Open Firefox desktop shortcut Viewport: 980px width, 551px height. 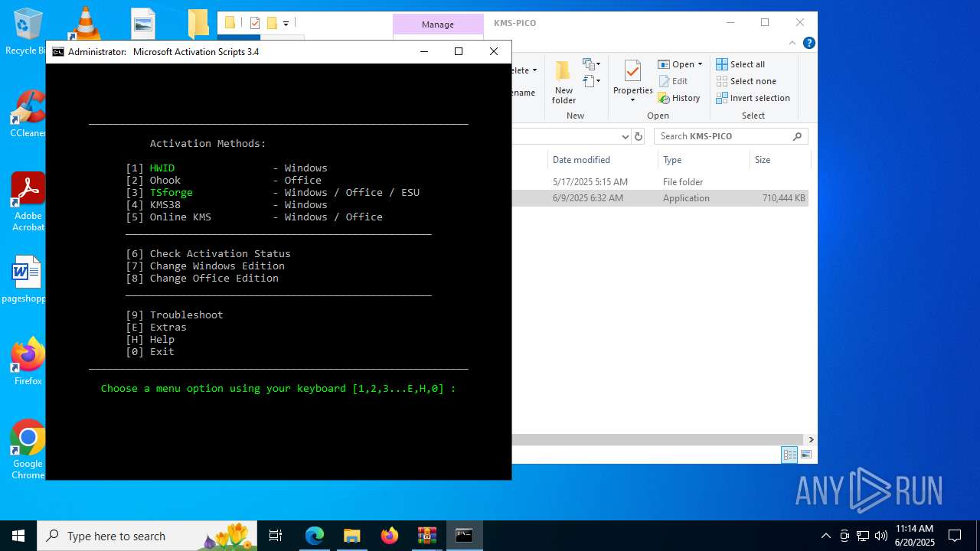pyautogui.click(x=28, y=362)
